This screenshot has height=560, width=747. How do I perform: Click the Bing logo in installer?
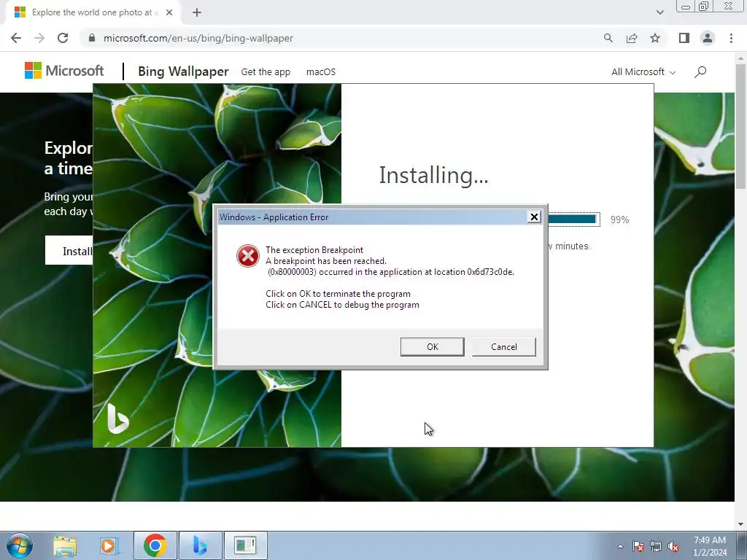pos(117,418)
